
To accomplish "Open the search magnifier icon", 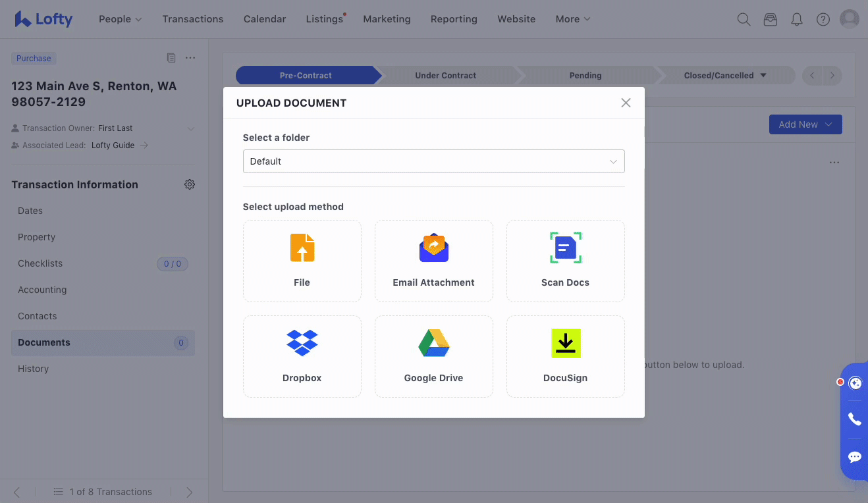I will point(744,19).
